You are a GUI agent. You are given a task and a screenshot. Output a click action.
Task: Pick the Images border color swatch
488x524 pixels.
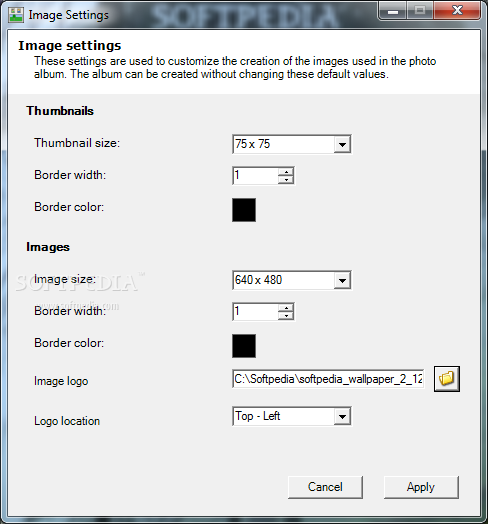244,346
